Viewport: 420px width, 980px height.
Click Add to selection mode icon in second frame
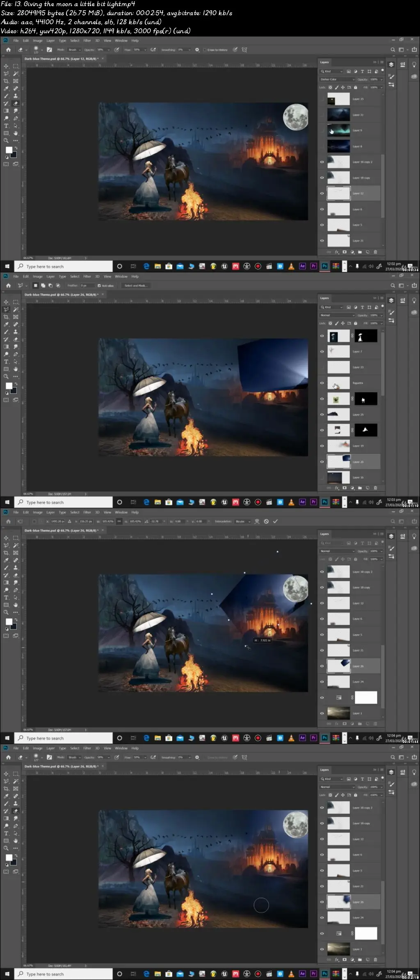43,286
